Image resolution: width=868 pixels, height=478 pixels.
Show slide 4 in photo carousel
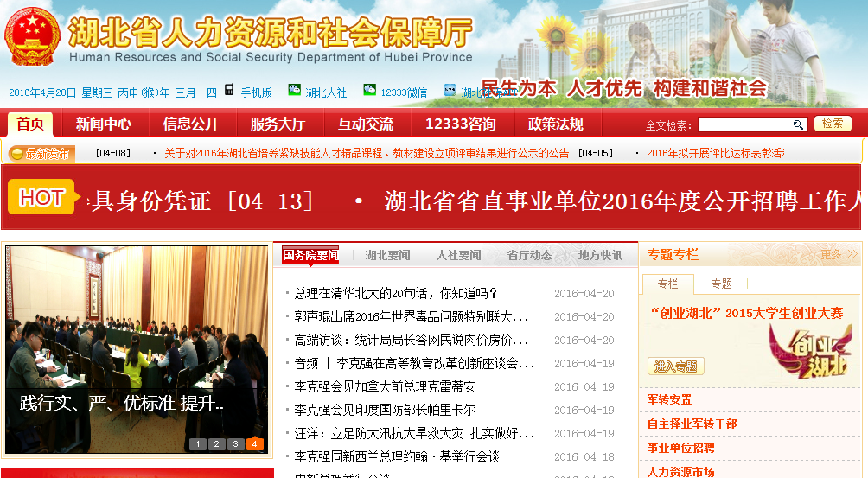coord(254,443)
